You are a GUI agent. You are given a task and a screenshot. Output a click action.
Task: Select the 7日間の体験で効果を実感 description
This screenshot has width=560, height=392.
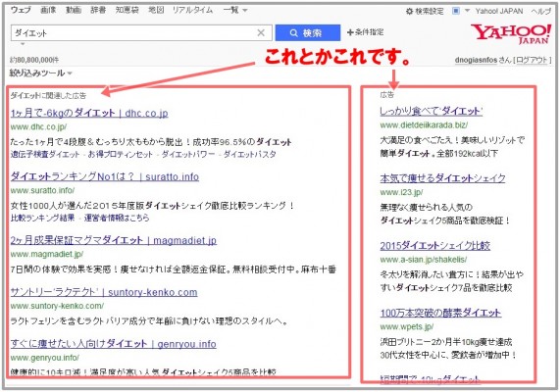[174, 269]
